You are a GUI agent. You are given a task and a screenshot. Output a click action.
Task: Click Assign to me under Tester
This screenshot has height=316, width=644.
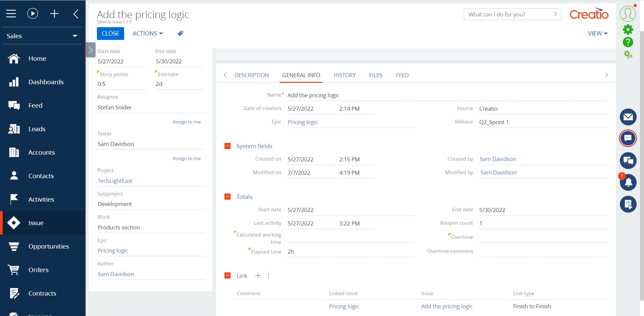[186, 158]
